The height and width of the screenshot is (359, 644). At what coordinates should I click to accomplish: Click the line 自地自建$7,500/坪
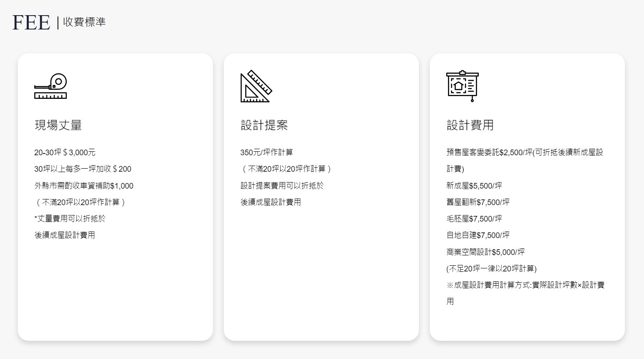click(478, 235)
